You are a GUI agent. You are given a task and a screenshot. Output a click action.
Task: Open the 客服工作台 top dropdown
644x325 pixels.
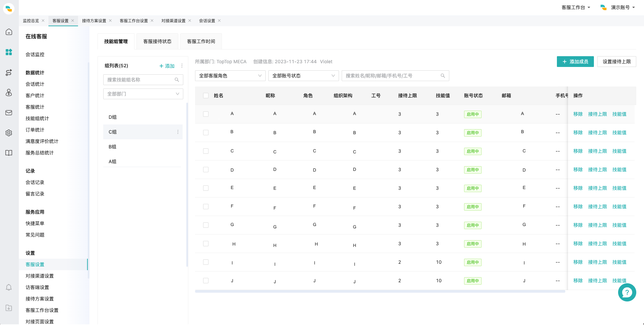coord(576,7)
